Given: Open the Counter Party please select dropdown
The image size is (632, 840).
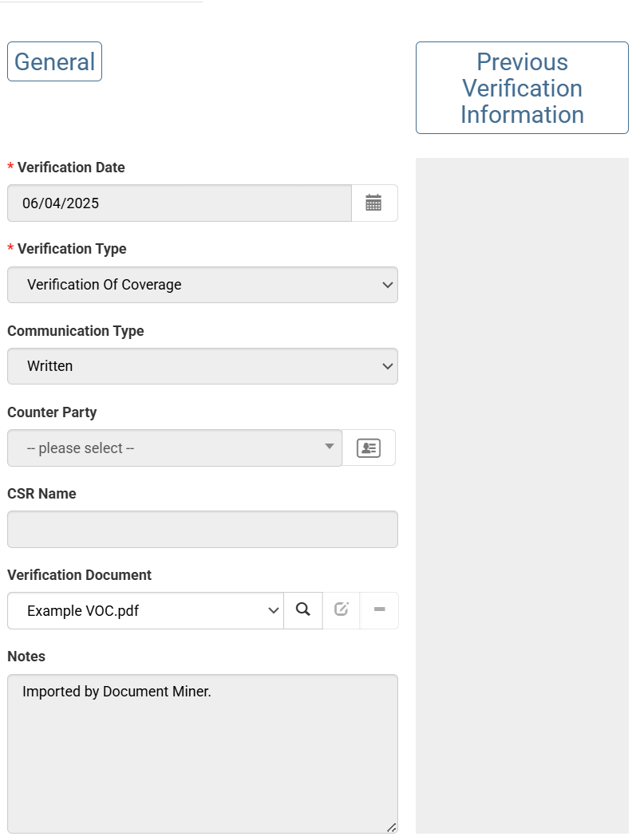Looking at the screenshot, I should click(174, 448).
